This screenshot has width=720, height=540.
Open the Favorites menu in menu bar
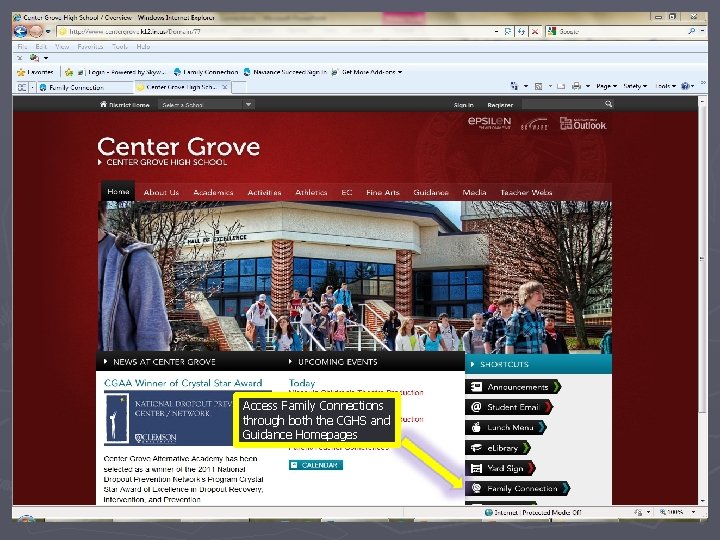(90, 46)
